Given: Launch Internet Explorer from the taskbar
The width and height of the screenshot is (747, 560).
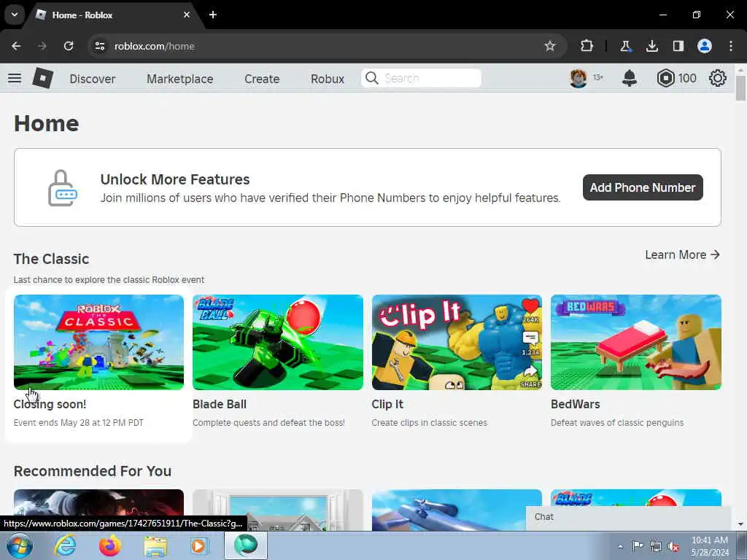Looking at the screenshot, I should [x=65, y=545].
